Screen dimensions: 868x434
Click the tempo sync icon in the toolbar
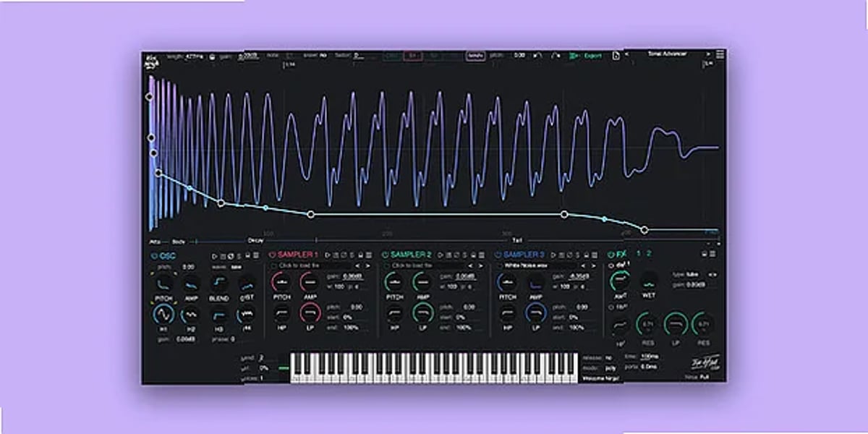coord(475,54)
